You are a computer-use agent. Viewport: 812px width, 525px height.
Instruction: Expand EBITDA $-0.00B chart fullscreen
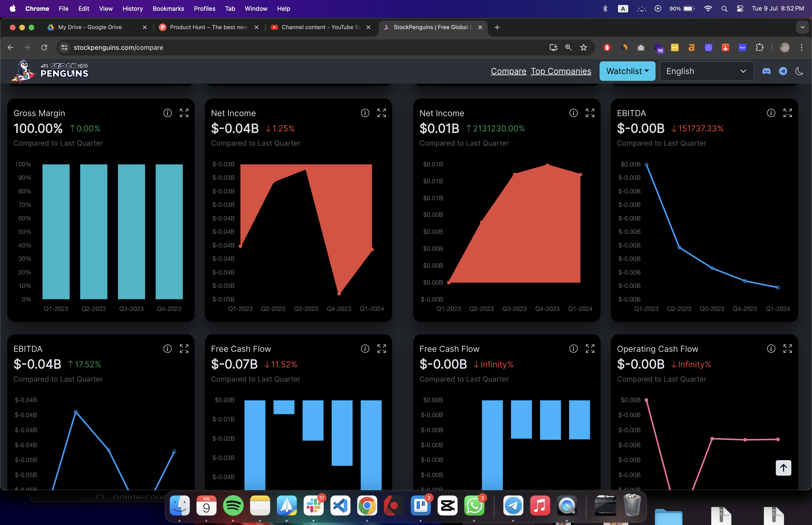point(788,113)
